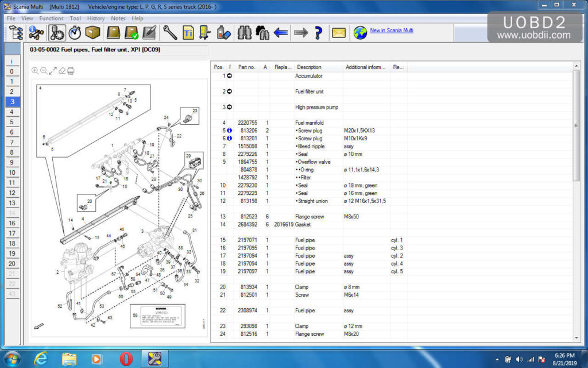Go back with the blue left arrow
Image resolution: width=588 pixels, height=368 pixels.
pyautogui.click(x=280, y=33)
